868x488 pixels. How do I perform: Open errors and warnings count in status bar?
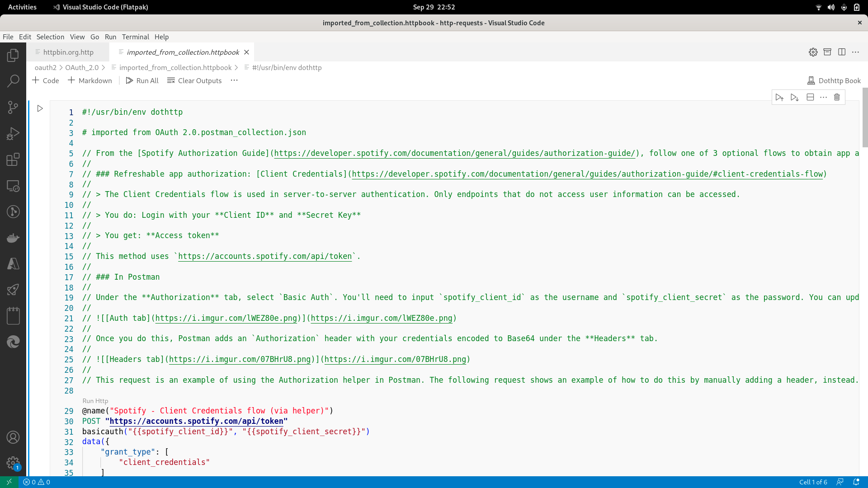click(x=37, y=482)
